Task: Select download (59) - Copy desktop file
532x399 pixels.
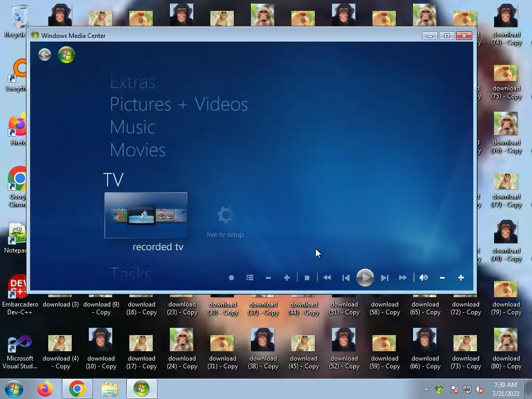Action: coord(384,352)
